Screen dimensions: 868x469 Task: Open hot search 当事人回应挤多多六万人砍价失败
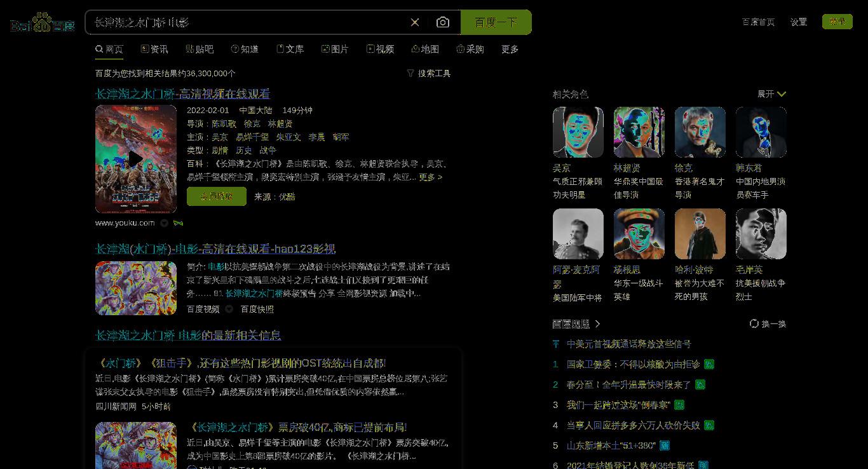click(634, 425)
